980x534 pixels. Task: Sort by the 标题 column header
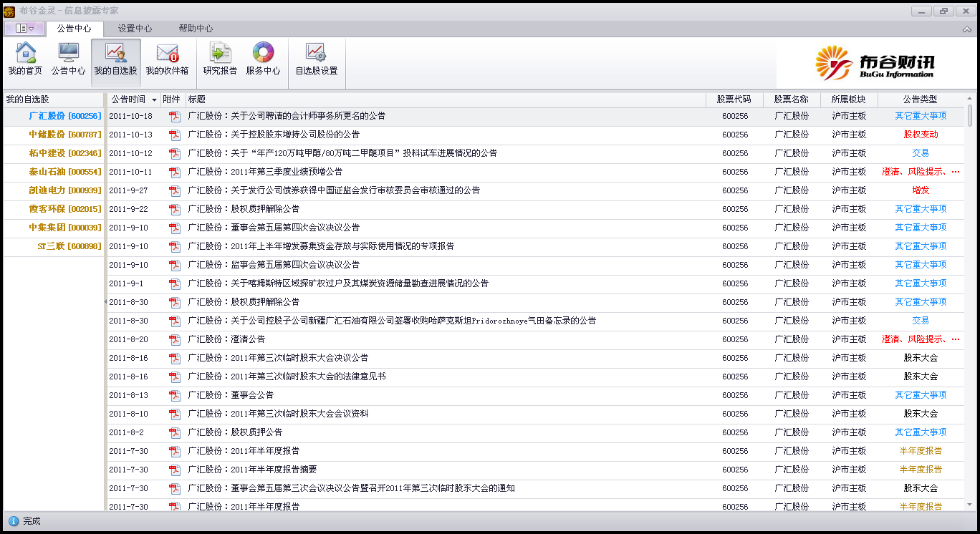pyautogui.click(x=446, y=99)
